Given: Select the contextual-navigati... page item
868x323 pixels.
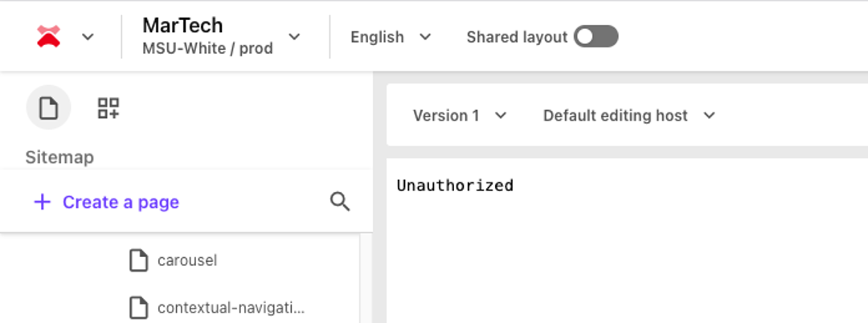Looking at the screenshot, I should click(x=231, y=307).
